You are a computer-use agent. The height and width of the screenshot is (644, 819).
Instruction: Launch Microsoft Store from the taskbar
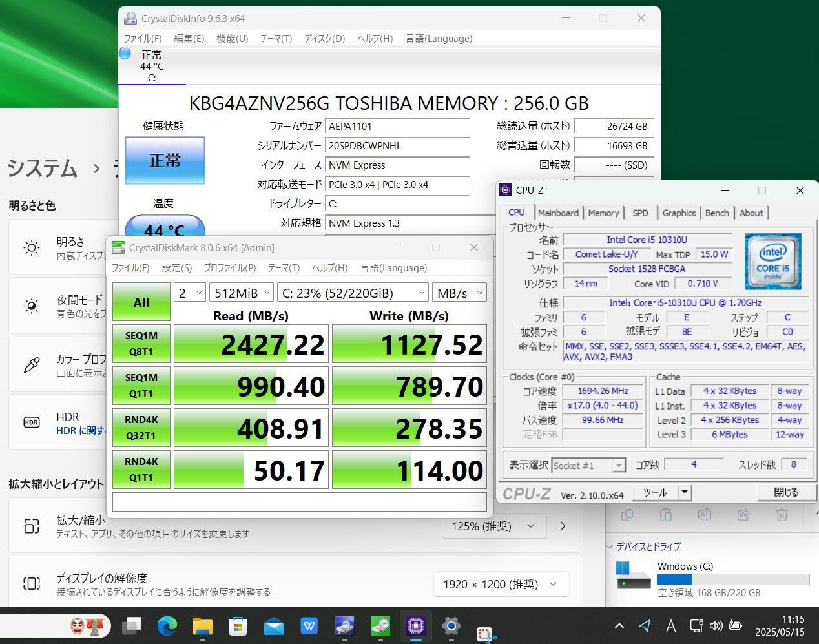[x=238, y=625]
